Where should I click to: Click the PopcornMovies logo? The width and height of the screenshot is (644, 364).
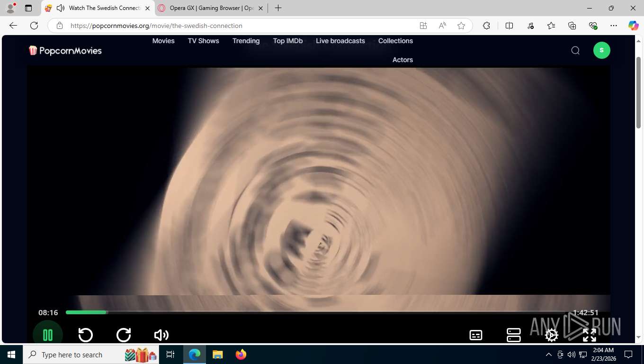coord(65,50)
